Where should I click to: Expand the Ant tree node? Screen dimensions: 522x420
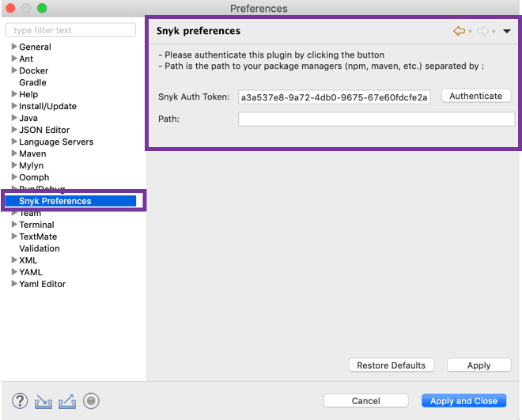(14, 59)
